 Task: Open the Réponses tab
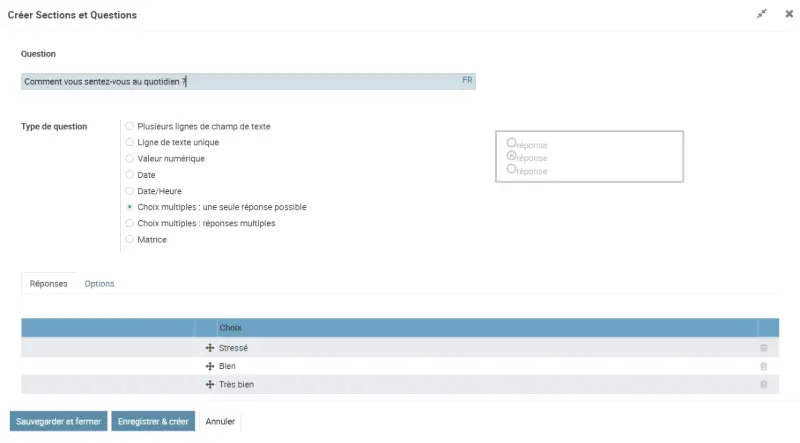click(49, 284)
